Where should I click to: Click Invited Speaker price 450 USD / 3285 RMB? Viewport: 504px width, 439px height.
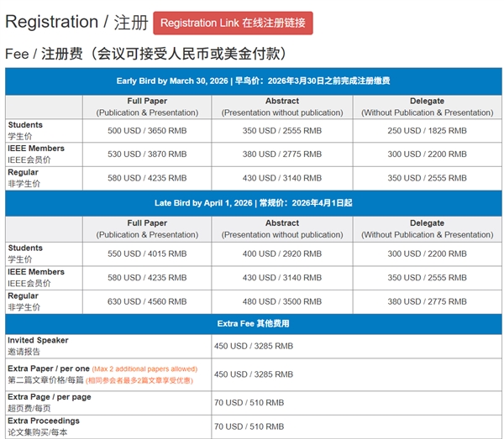pos(254,346)
